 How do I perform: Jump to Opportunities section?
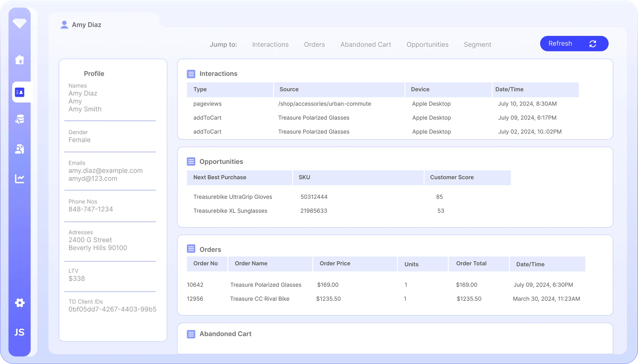[x=427, y=45]
